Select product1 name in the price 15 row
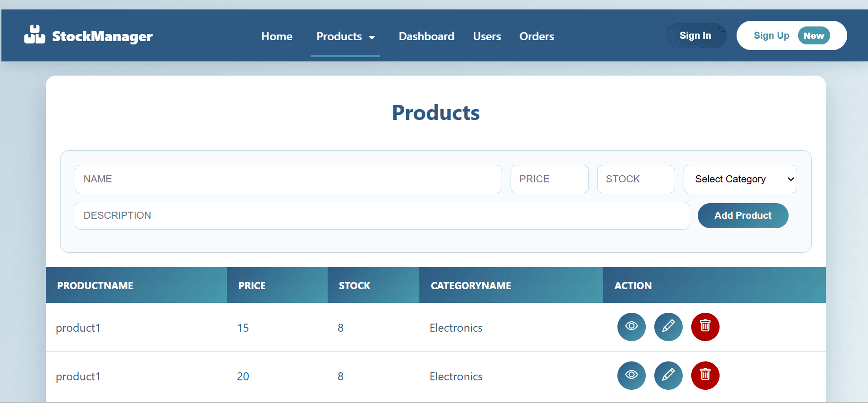 pyautogui.click(x=78, y=328)
